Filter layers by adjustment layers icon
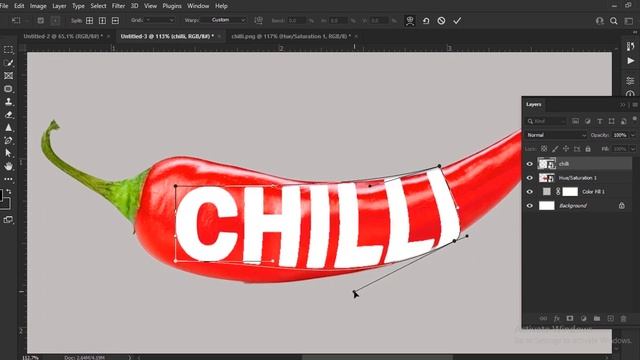Image resolution: width=640 pixels, height=360 pixels. click(588, 121)
